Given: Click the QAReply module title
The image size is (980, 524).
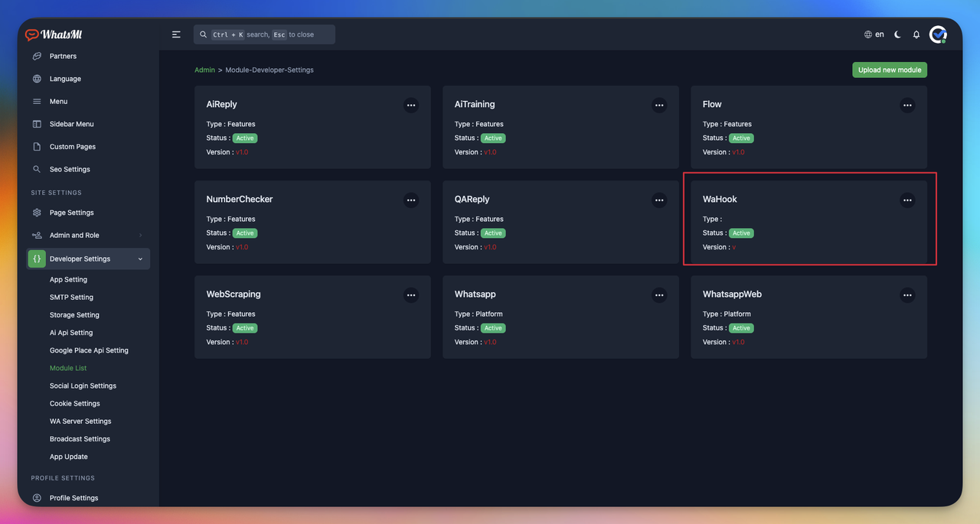Looking at the screenshot, I should [x=472, y=199].
